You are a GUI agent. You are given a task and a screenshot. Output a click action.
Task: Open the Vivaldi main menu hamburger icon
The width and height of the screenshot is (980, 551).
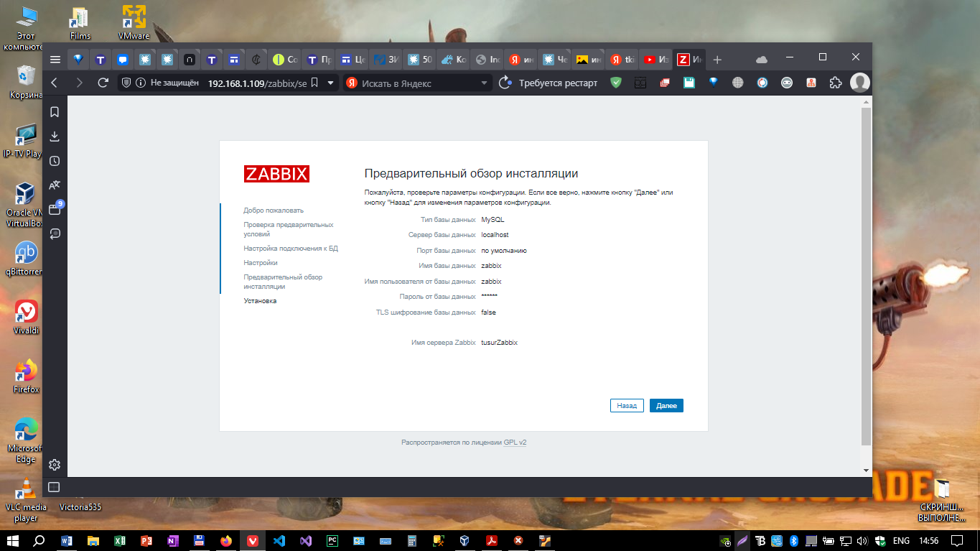(x=55, y=59)
